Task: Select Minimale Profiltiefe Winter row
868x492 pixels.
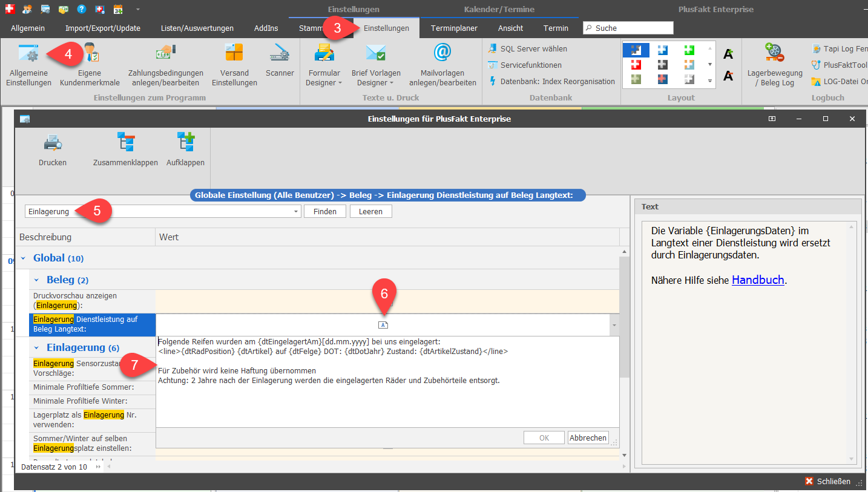Action: click(92, 401)
